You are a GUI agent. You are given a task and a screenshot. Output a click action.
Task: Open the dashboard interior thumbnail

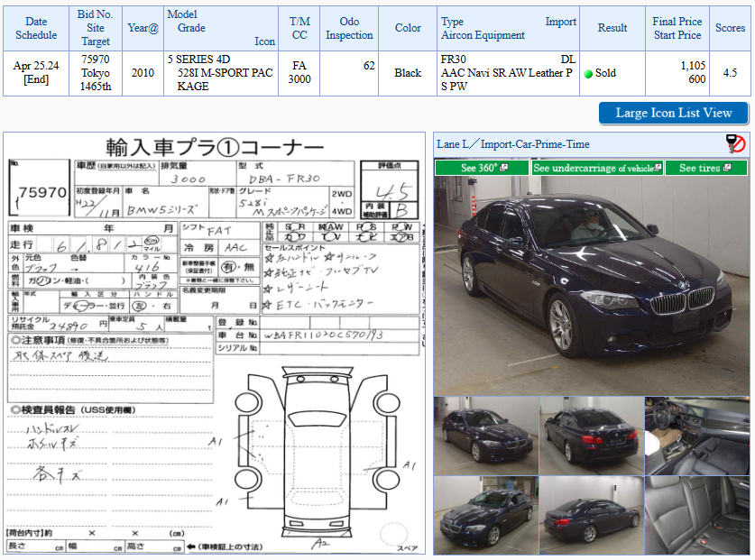point(696,436)
